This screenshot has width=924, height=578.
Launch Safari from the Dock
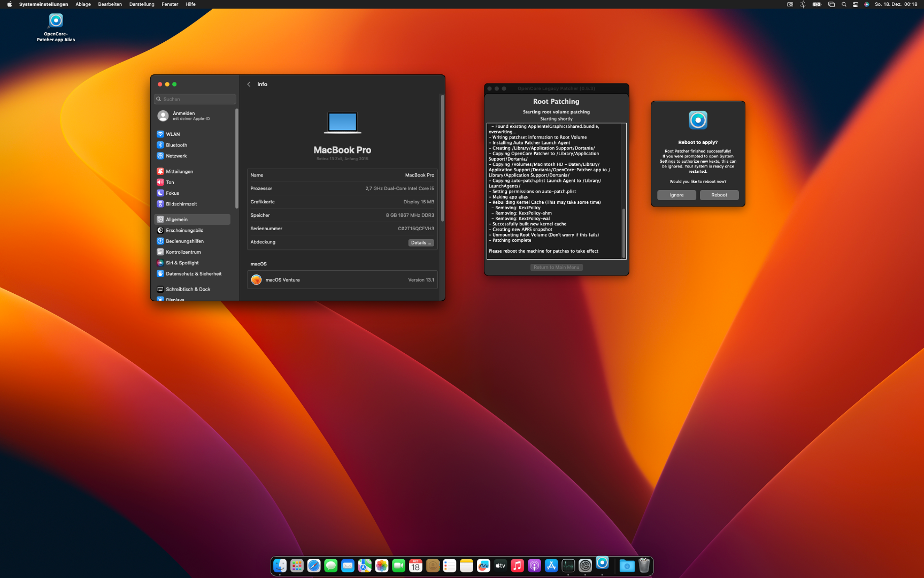pos(314,565)
